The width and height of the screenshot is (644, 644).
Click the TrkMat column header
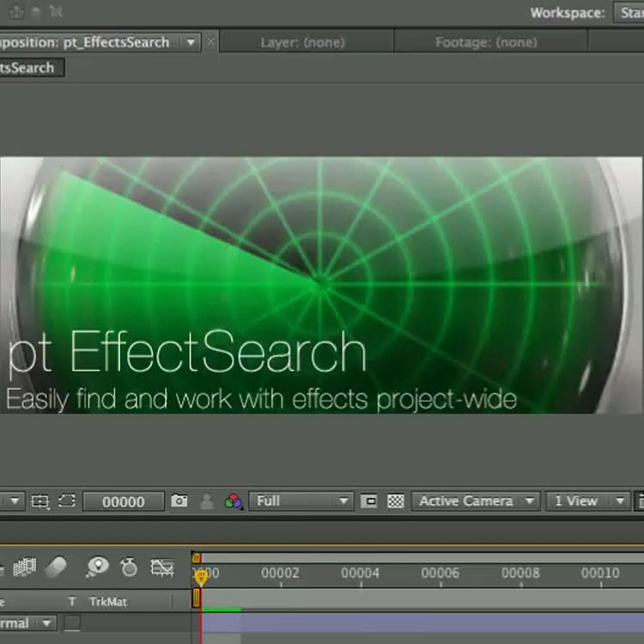[108, 602]
